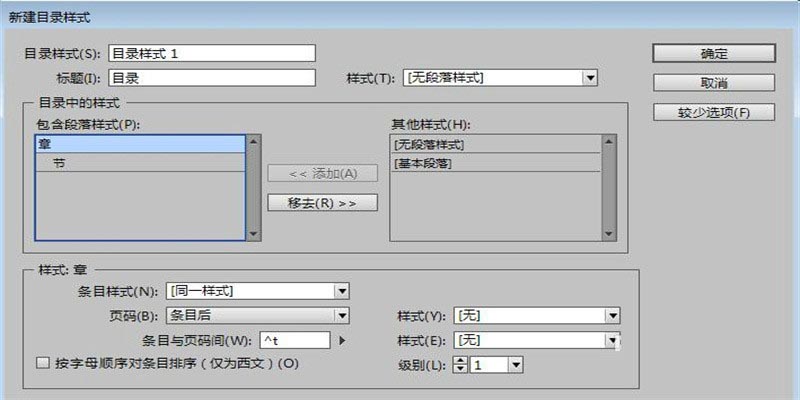Viewport: 800px width, 400px height.
Task: Focus the 条目与页码间(W) field
Action: pos(295,340)
